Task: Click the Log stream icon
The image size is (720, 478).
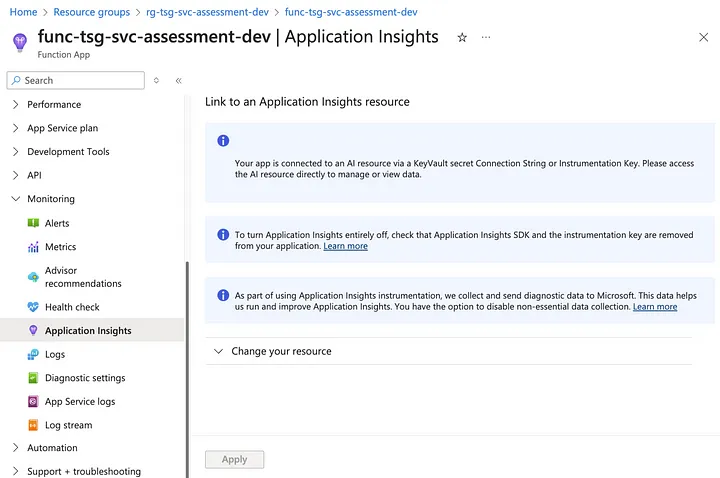Action: pyautogui.click(x=33, y=425)
